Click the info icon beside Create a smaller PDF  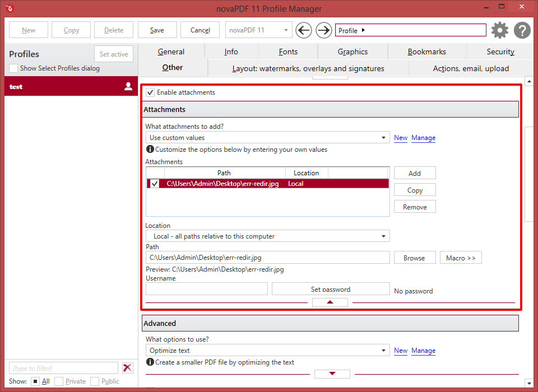tap(150, 362)
